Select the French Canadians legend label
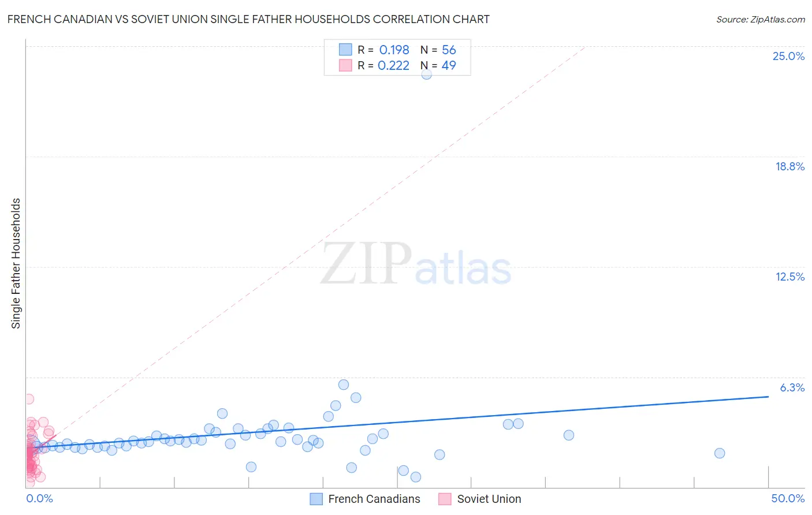 tap(374, 499)
